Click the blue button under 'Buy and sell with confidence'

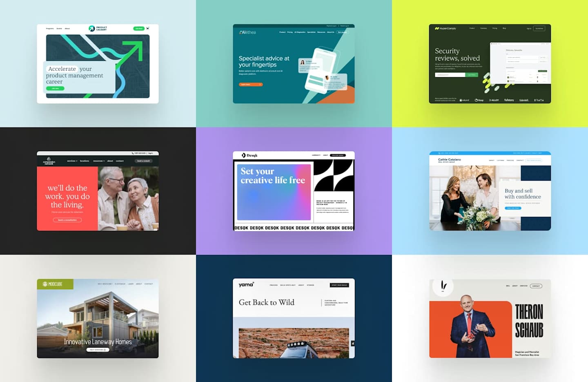coord(513,208)
